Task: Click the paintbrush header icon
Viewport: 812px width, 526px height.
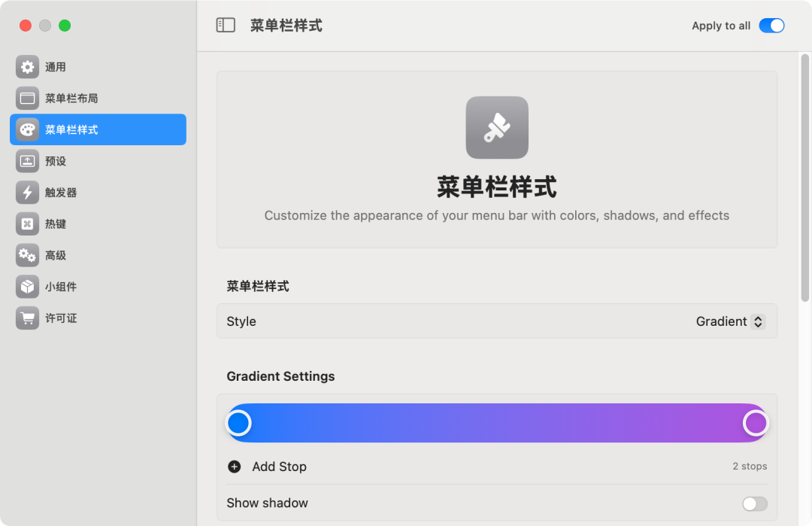Action: pos(497,127)
